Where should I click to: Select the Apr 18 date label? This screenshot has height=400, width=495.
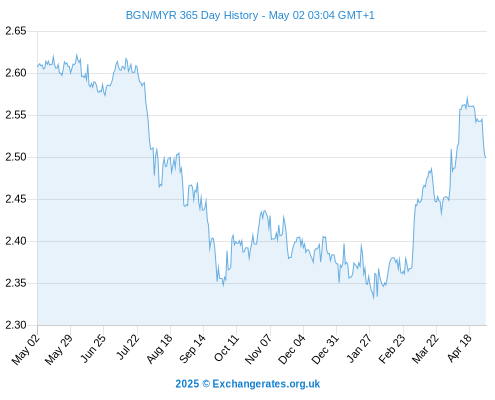460,348
